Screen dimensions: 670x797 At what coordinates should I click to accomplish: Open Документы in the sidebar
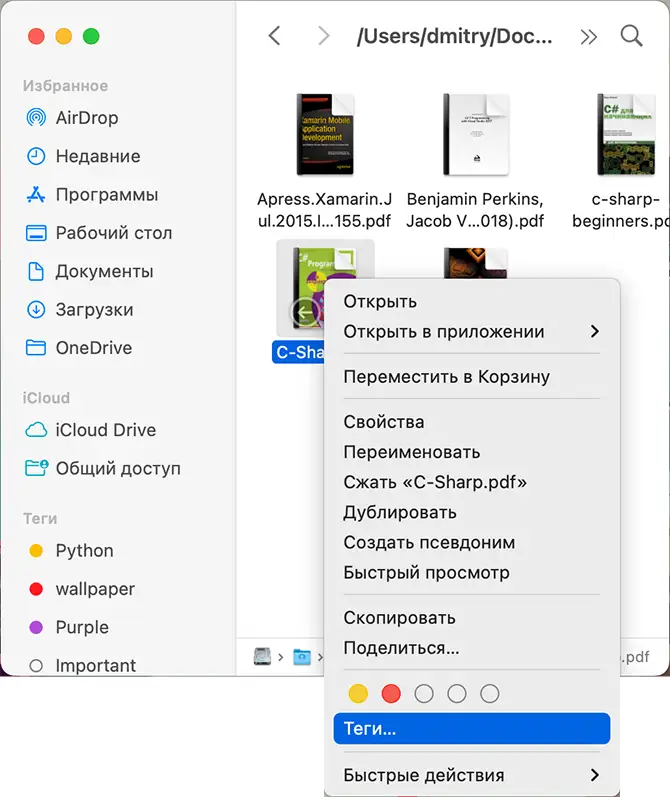[89, 271]
